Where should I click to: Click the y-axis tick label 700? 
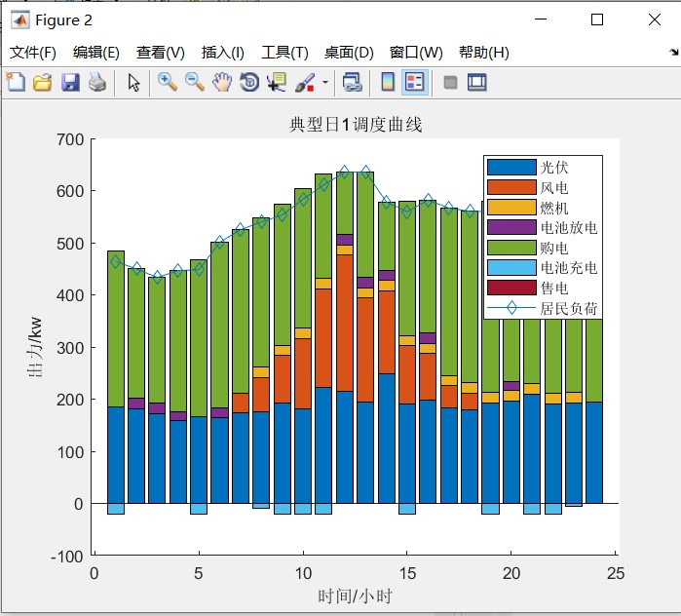(x=70, y=139)
